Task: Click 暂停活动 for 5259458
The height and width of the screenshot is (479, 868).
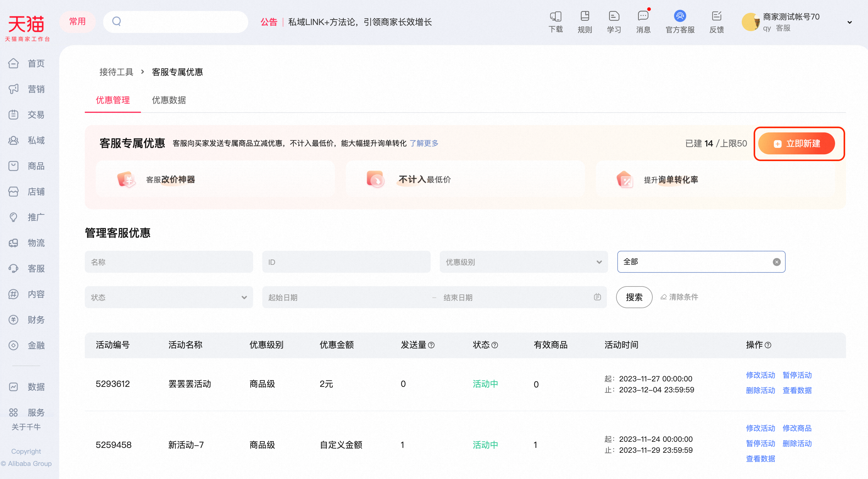Action: 760,443
